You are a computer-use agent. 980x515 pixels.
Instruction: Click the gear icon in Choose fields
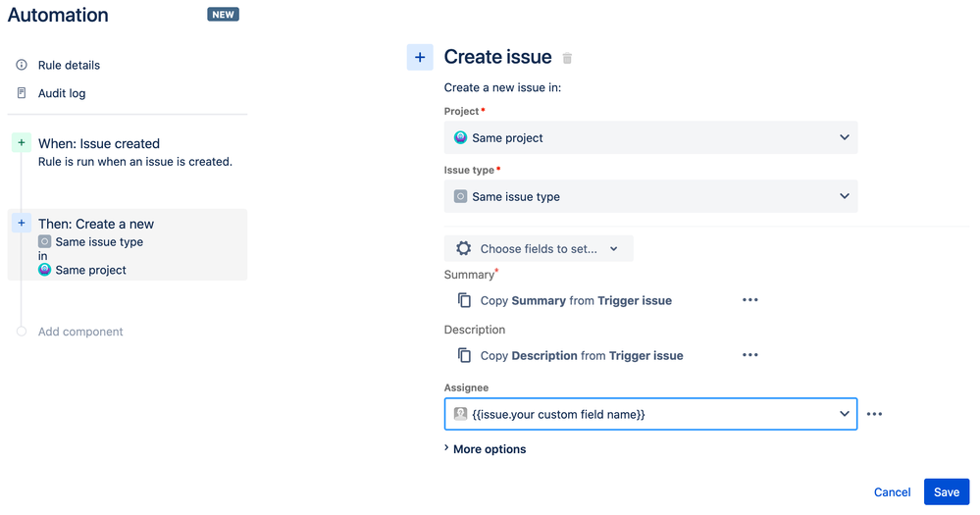tap(463, 249)
